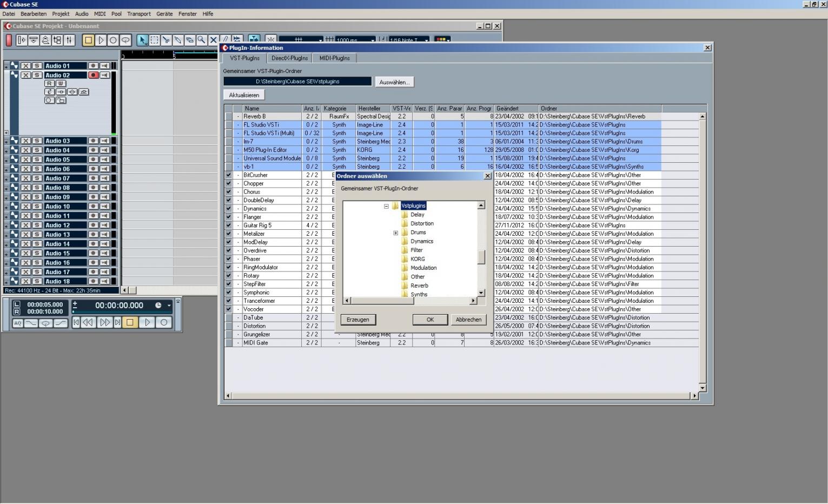Go to project end in Transport
828x504 pixels.
[117, 322]
